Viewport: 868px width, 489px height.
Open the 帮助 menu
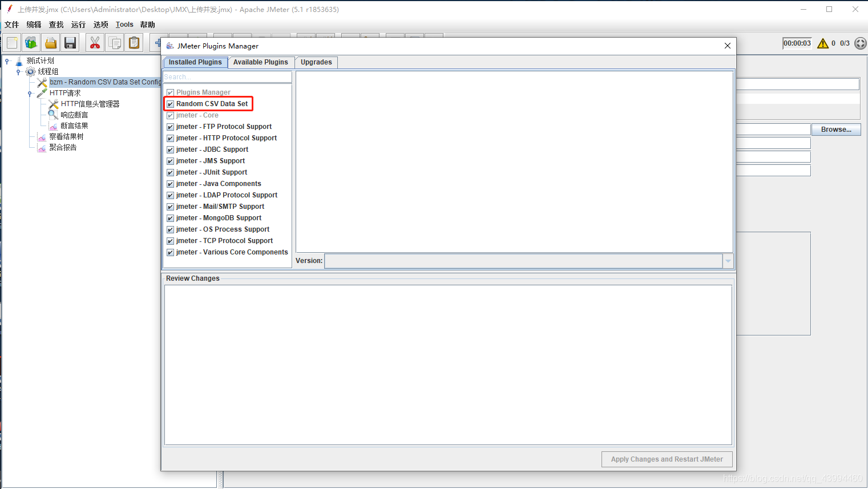147,25
